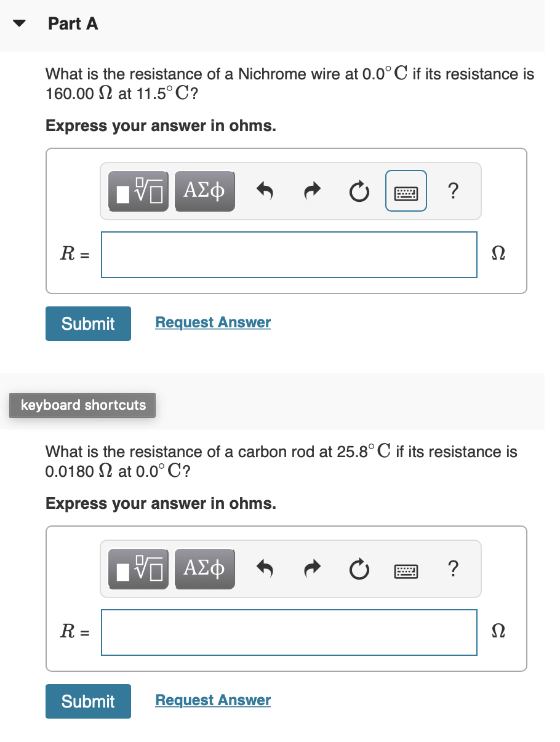Open the math template palette in Part A
The height and width of the screenshot is (742, 560).
coord(138,191)
